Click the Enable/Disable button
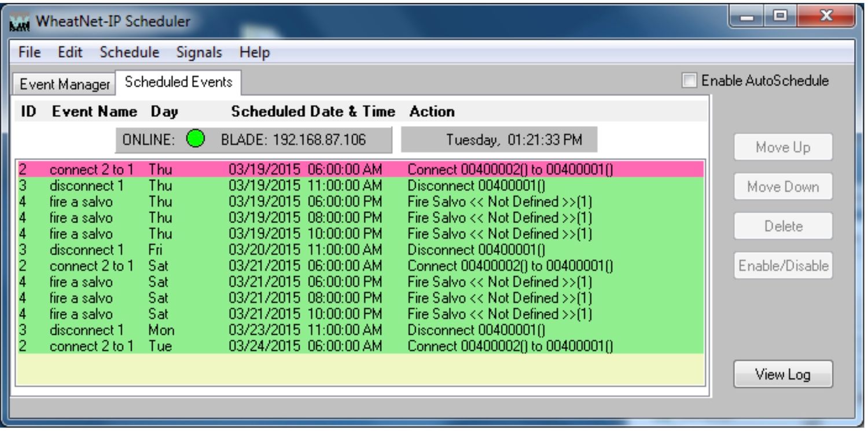This screenshot has width=868, height=431. click(x=783, y=266)
